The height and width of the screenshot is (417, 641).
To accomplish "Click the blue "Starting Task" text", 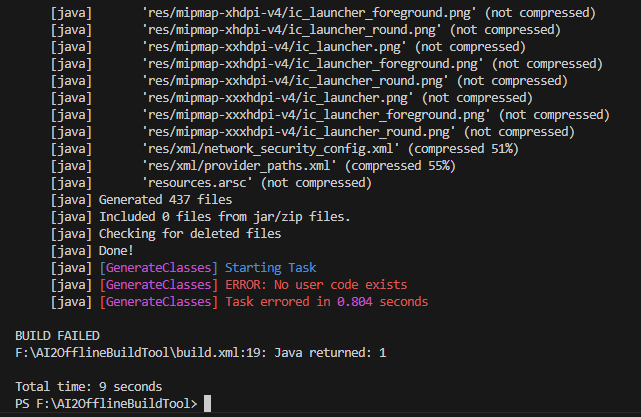I will pos(270,268).
